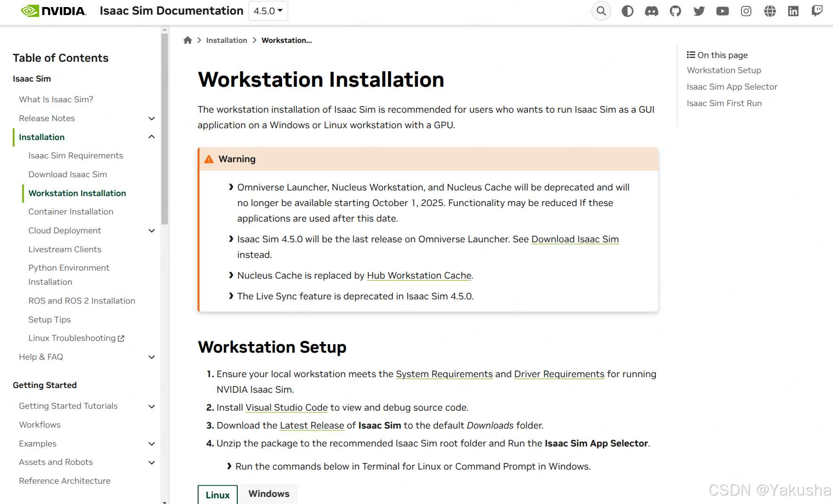Screen dimensions: 833x504
Task: Click the Installation breadcrumb link
Action: click(226, 40)
